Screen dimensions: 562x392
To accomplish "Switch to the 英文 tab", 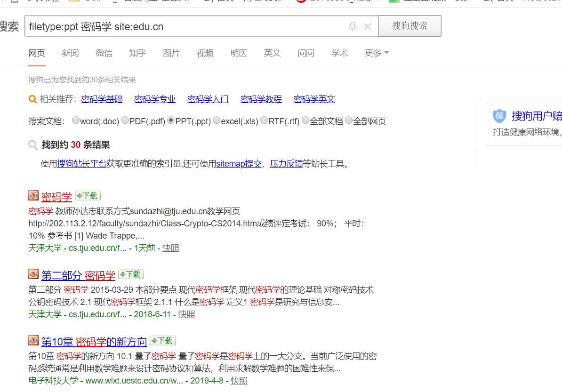I will coord(273,53).
